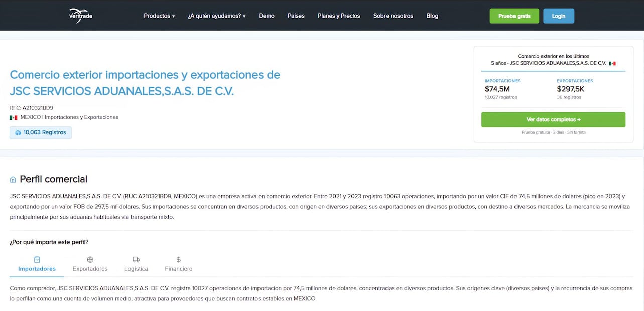Image resolution: width=644 pixels, height=311 pixels.
Task: Open Planes y Precios page
Action: 339,16
